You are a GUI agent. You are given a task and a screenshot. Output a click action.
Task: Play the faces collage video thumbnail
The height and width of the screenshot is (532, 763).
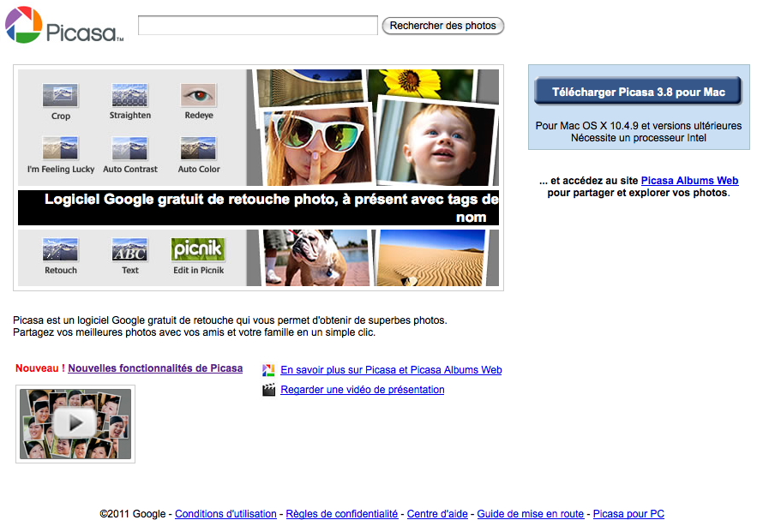[75, 423]
